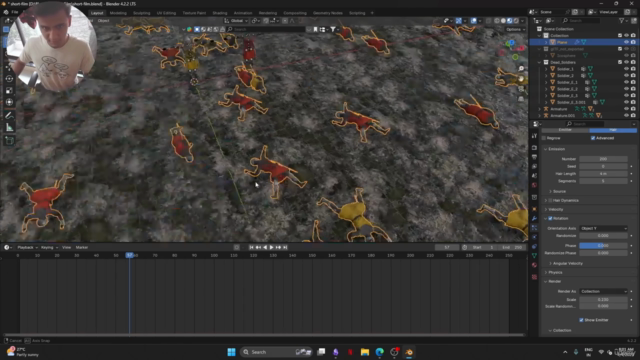Select the Add Cube tool
The width and height of the screenshot is (640, 360).
[9, 141]
